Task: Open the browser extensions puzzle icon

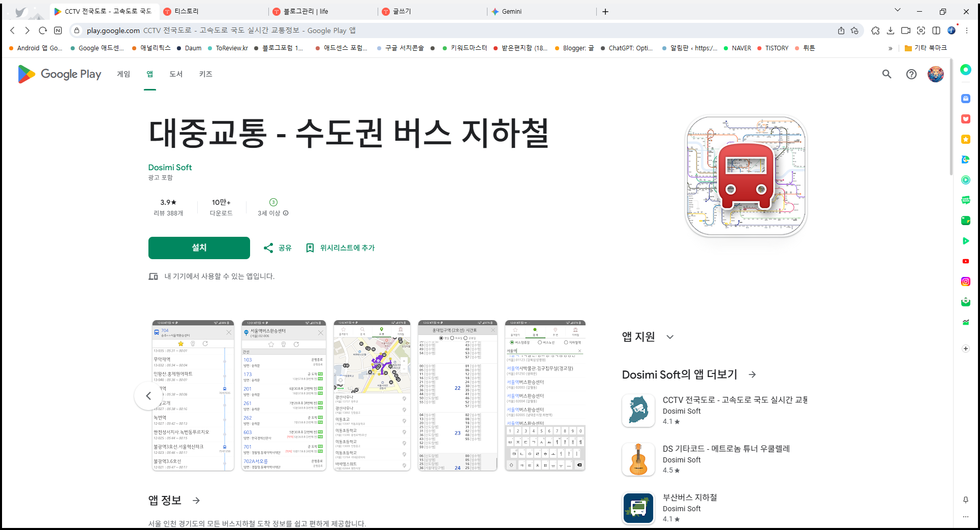Action: [x=875, y=30]
